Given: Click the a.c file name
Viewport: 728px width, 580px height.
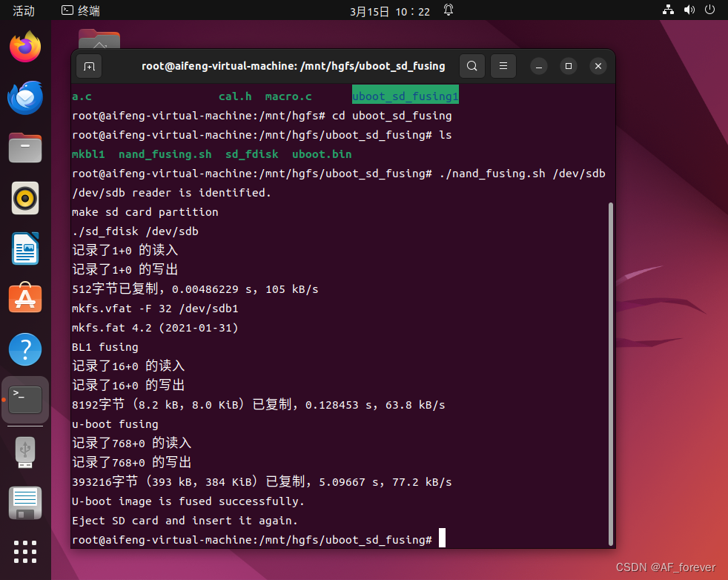Looking at the screenshot, I should [x=82, y=96].
